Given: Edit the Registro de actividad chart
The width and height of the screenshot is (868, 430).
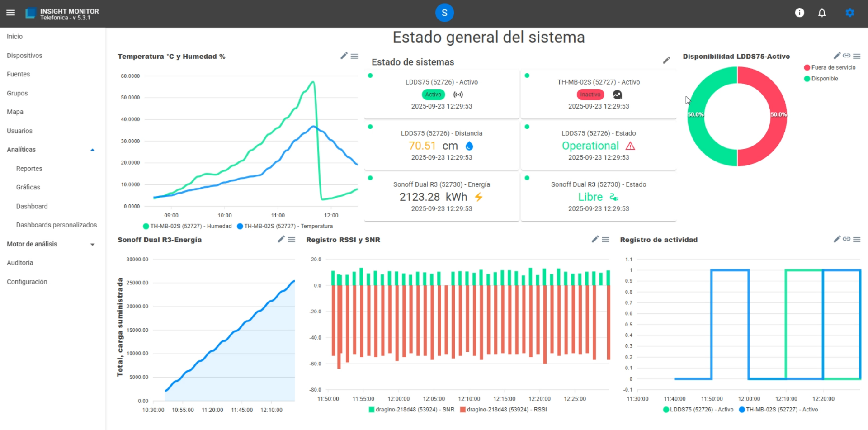Looking at the screenshot, I should 837,239.
